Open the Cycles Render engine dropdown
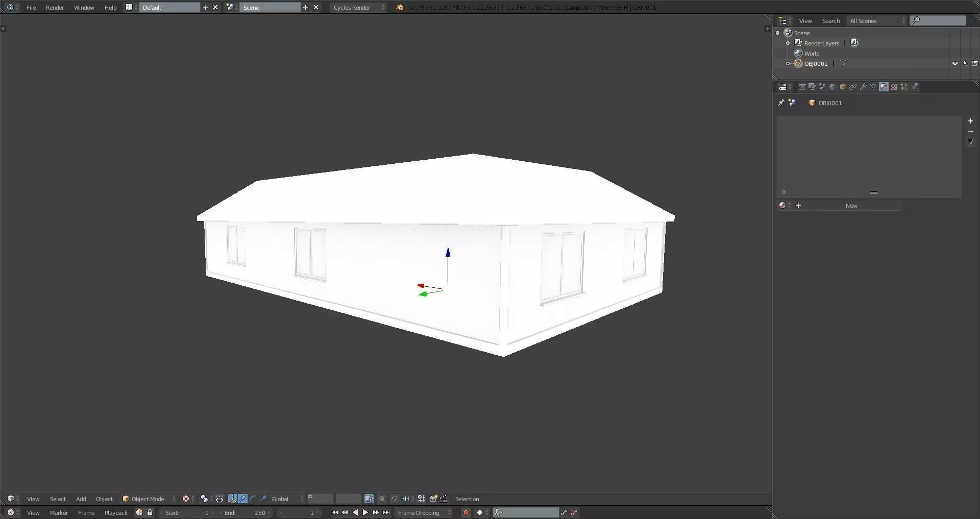980x519 pixels. [x=358, y=7]
